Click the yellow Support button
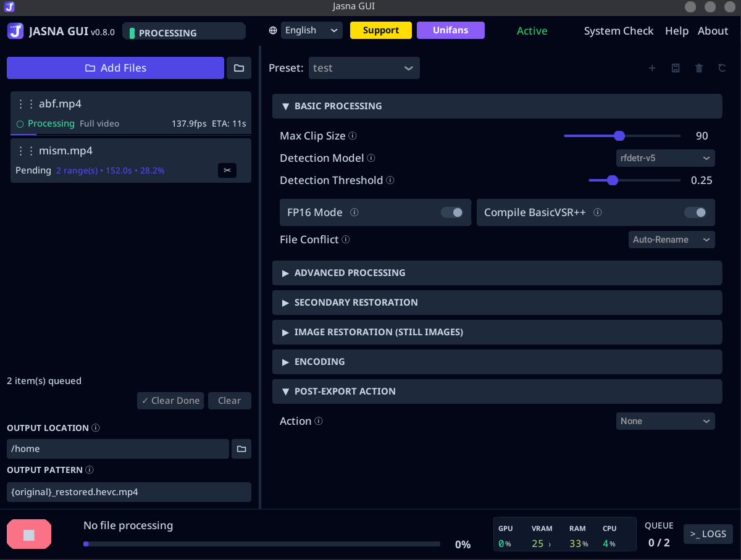 point(381,30)
